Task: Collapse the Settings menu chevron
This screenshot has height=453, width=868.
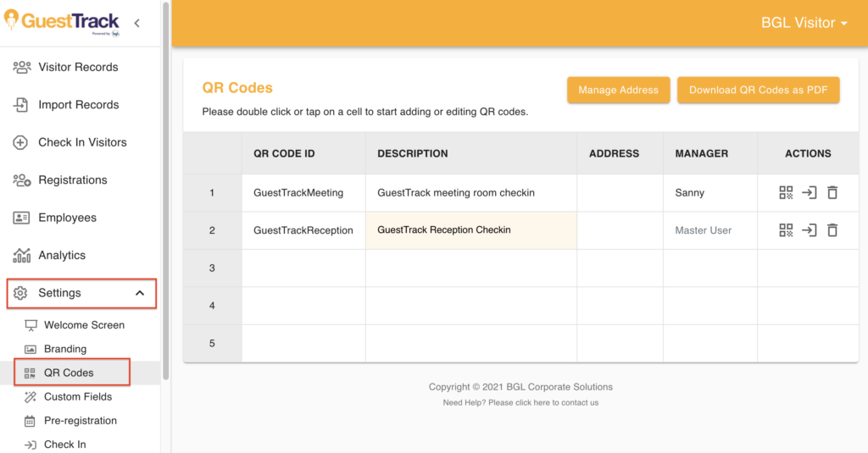Action: click(x=140, y=293)
